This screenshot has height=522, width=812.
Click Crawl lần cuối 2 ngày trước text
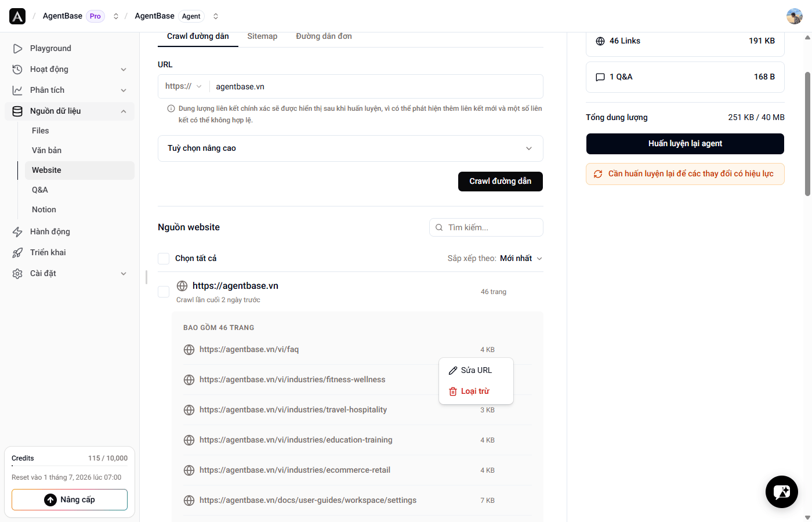click(x=218, y=300)
